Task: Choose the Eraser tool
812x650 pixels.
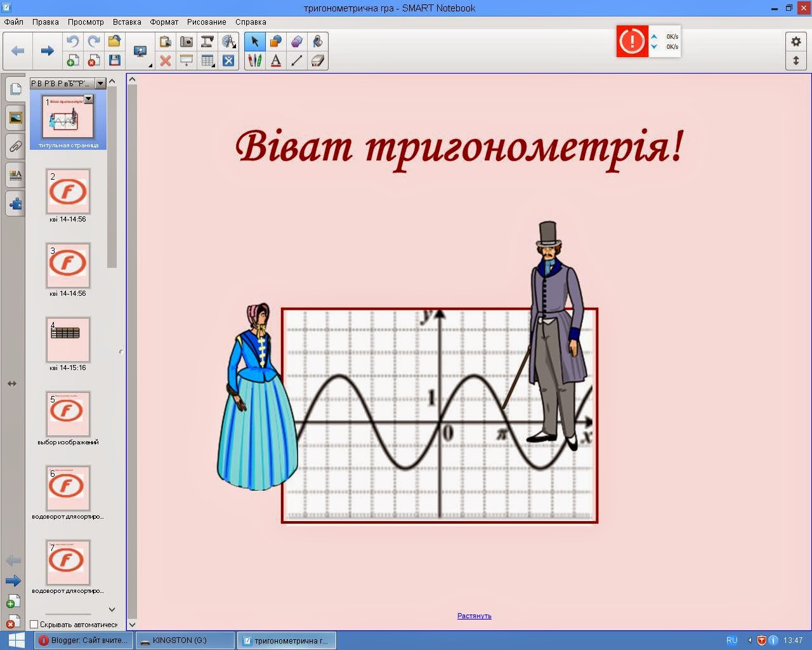Action: point(318,60)
